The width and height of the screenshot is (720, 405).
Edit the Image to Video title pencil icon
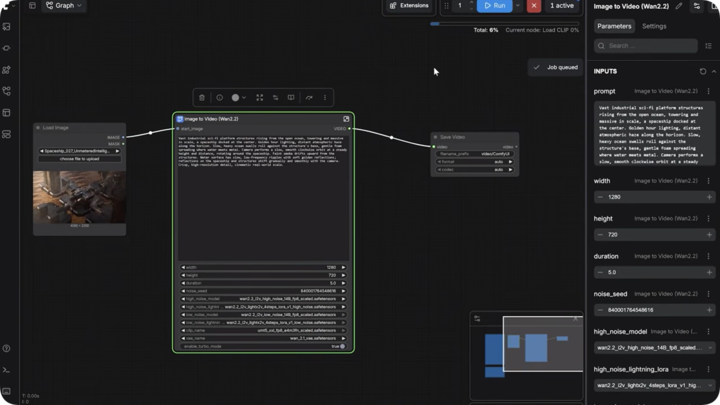coord(679,6)
